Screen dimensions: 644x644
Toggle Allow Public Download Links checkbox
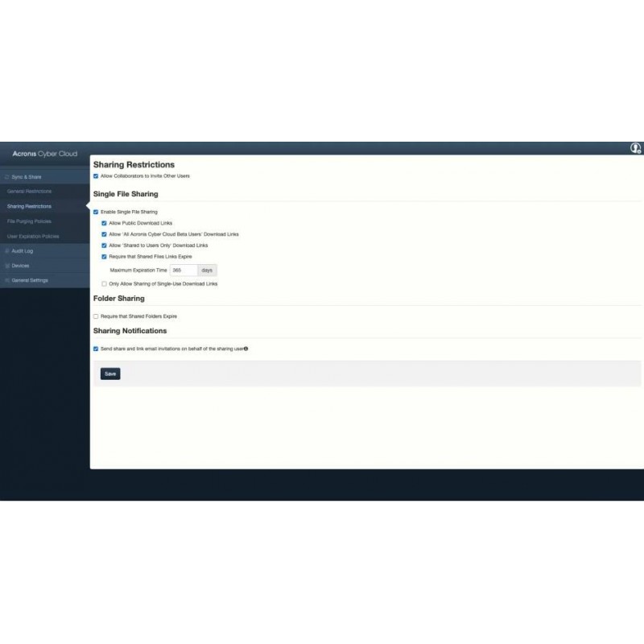coord(104,223)
